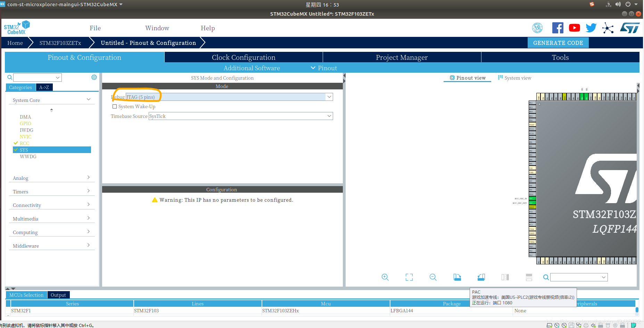Switch to the Tools tab
The image size is (644, 328).
pyautogui.click(x=560, y=57)
